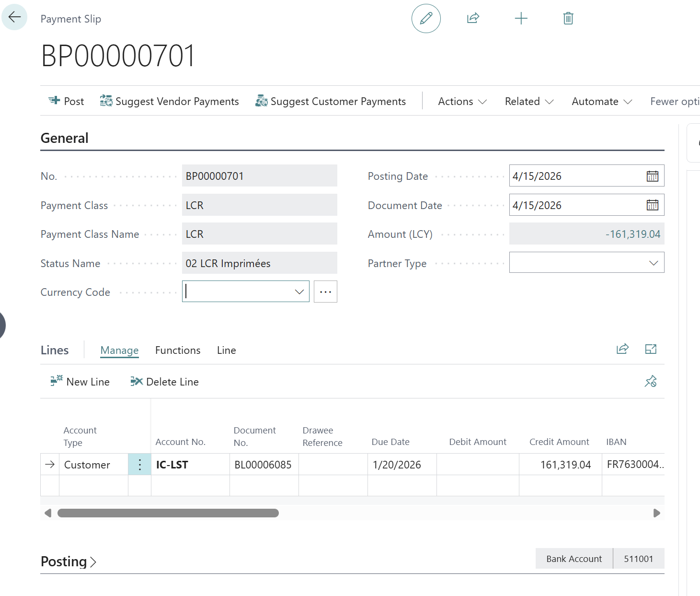Click the share icon in page header

point(473,19)
